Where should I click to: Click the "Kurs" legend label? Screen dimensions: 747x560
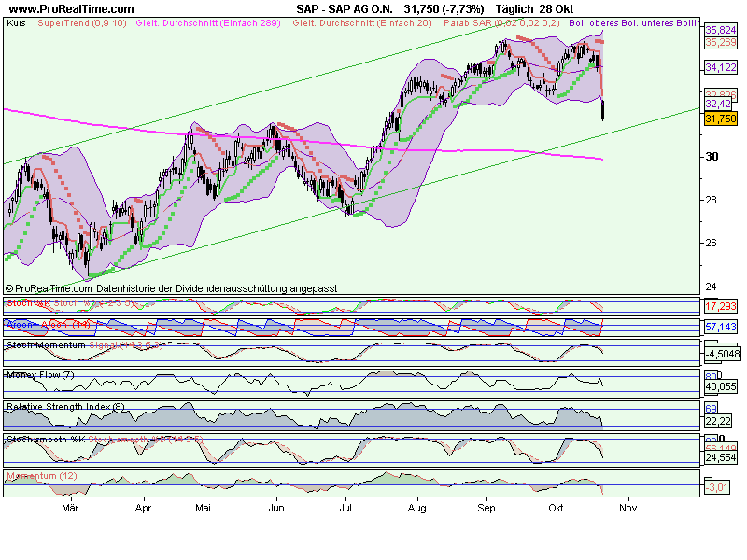click(16, 22)
